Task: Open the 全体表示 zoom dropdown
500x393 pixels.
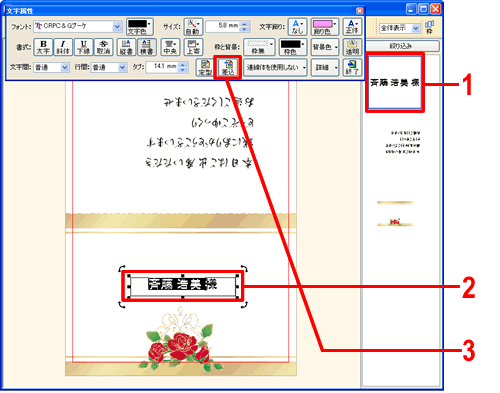Action: tap(399, 28)
